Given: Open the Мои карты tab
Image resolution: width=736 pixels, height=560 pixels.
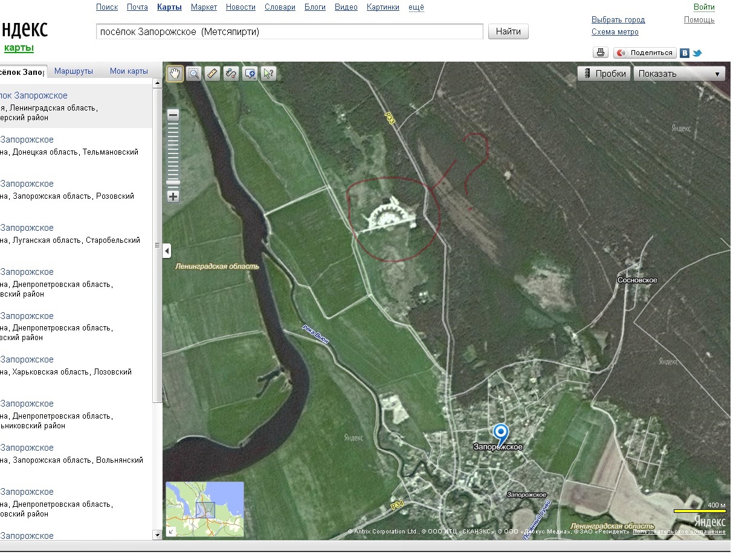Looking at the screenshot, I should tap(129, 71).
